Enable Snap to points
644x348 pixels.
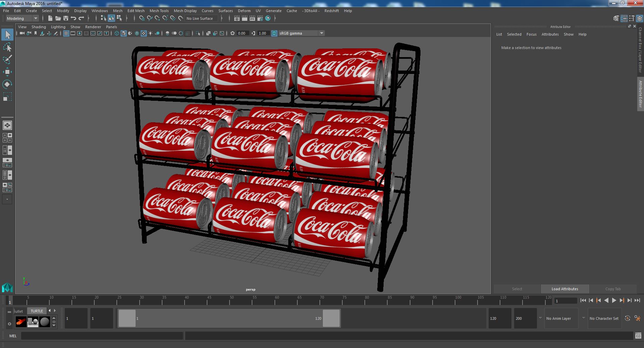click(157, 18)
